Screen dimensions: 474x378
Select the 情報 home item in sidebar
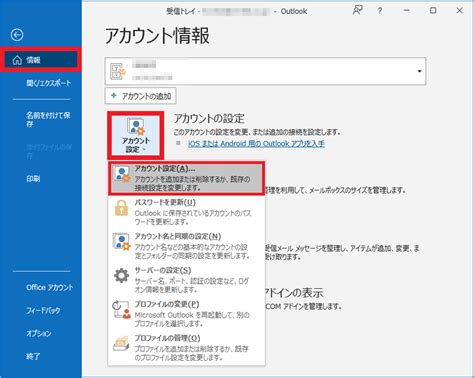pos(40,60)
